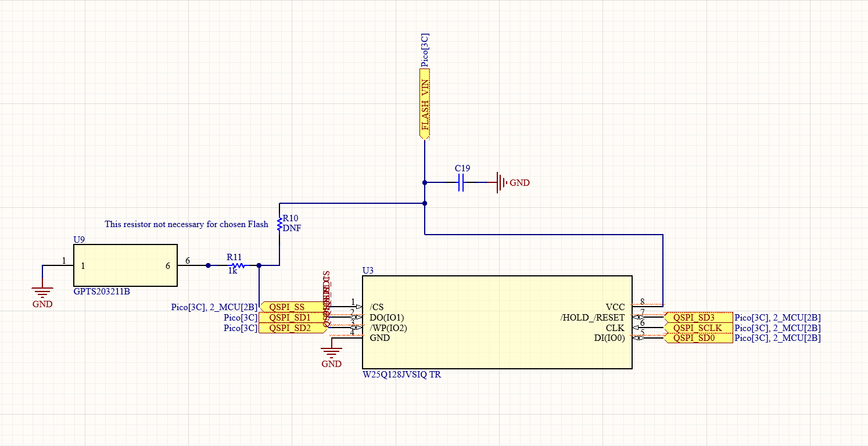Select the U3 flash chip body
This screenshot has height=446, width=868.
click(x=497, y=322)
